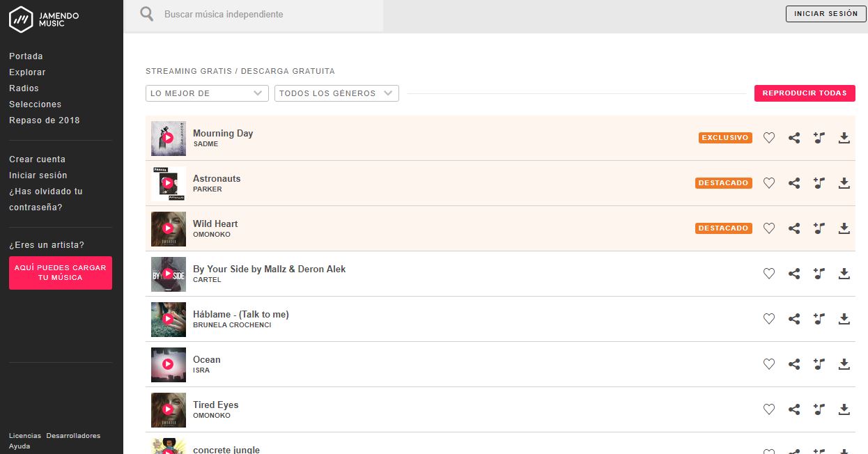Viewport: 868px width, 454px height.
Task: Click sidebar Iniciar sesión link
Action: [38, 175]
